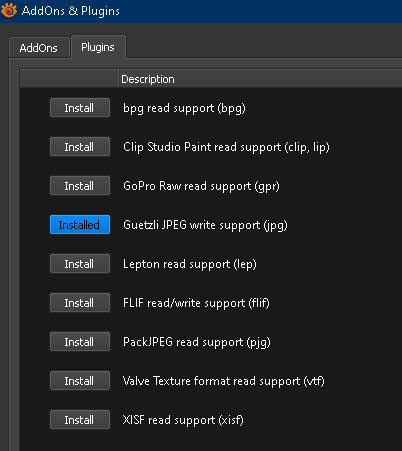Switch to the AddOns tab

pos(39,48)
